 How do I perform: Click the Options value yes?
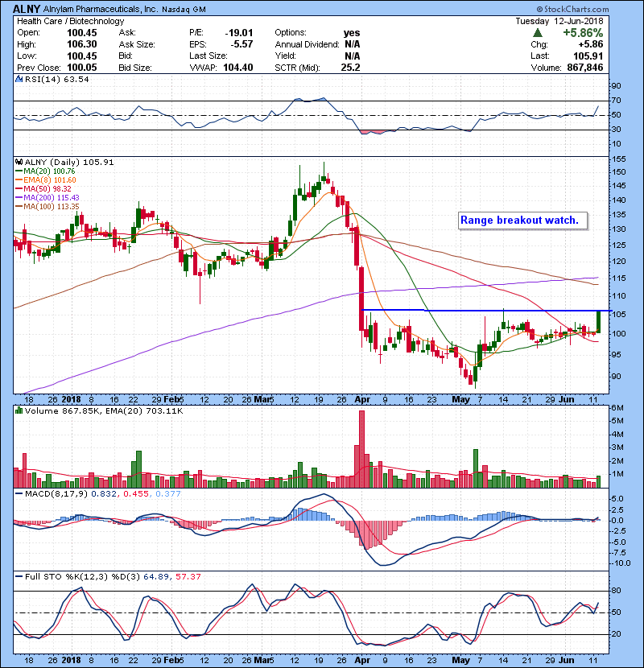352,33
